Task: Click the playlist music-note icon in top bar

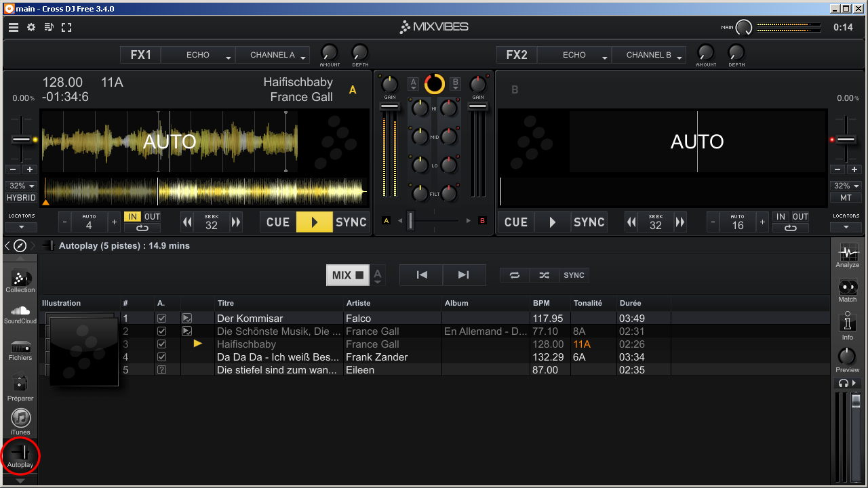Action: [49, 27]
